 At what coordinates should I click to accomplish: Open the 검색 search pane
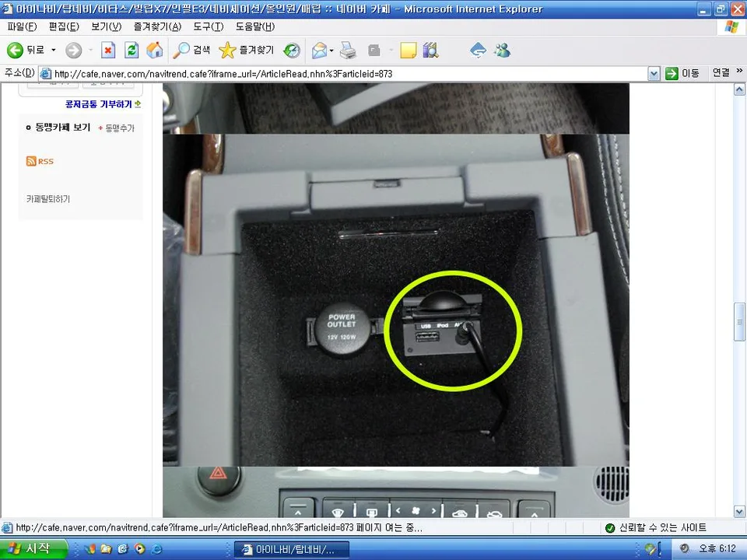(191, 50)
